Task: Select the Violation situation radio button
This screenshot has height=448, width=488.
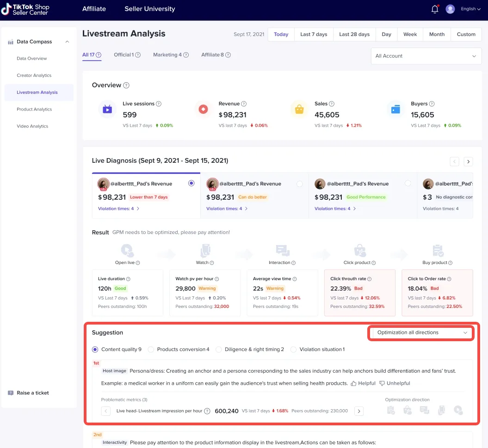Action: point(293,350)
